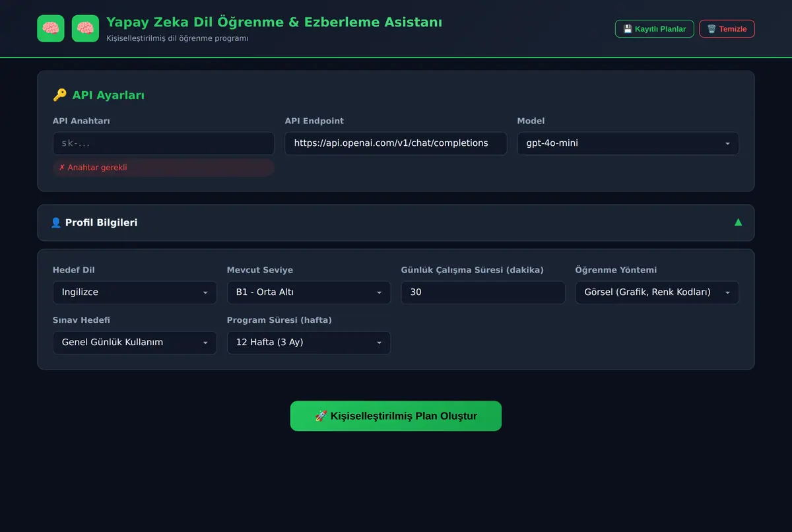The width and height of the screenshot is (792, 532).
Task: Select the Günlük Çalışma Süresi field
Action: pyautogui.click(x=483, y=292)
